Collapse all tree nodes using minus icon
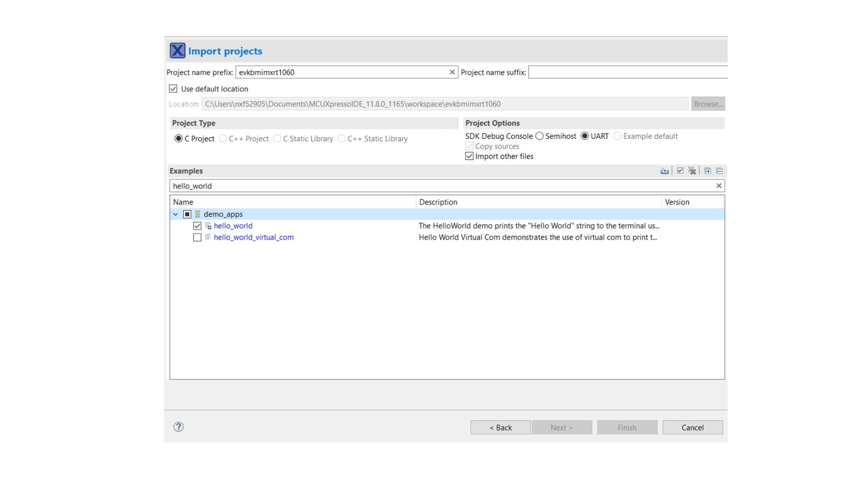868x488 pixels. [x=720, y=171]
